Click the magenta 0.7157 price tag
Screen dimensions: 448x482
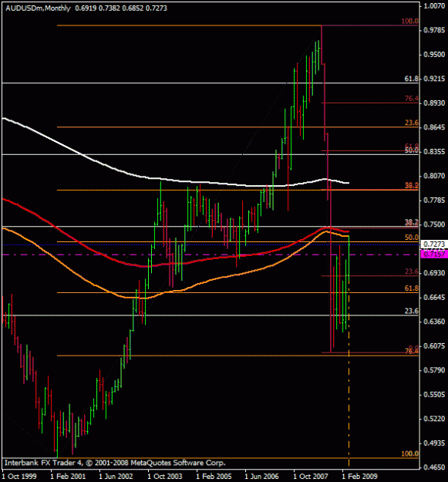[434, 254]
